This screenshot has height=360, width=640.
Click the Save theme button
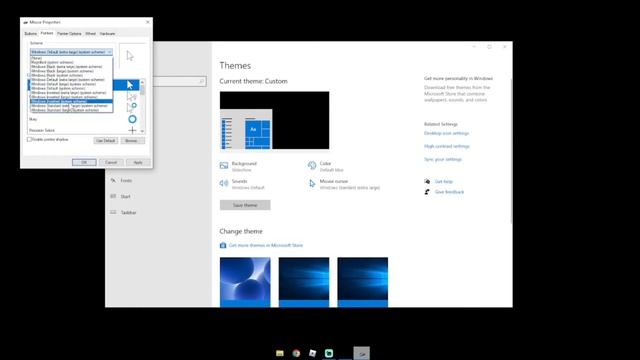click(245, 205)
